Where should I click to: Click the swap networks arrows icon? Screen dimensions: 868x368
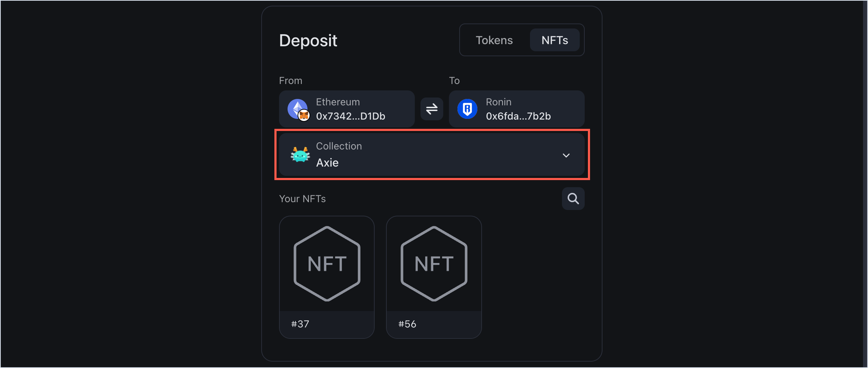pyautogui.click(x=432, y=109)
